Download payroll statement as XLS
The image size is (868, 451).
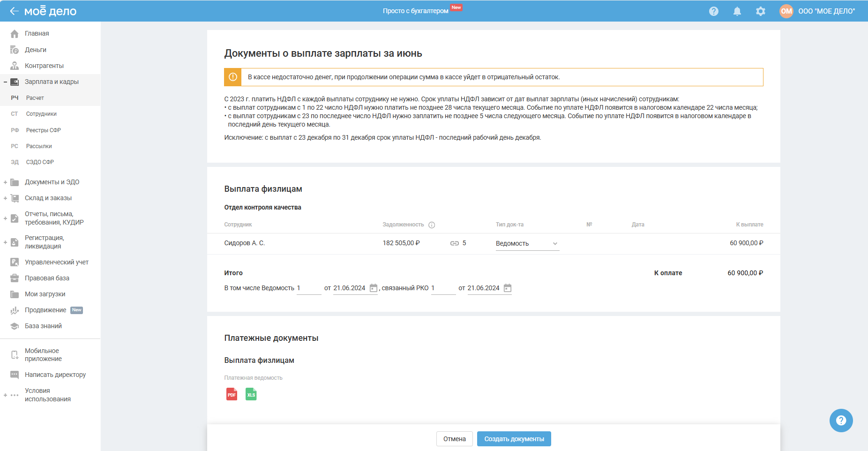pos(251,394)
